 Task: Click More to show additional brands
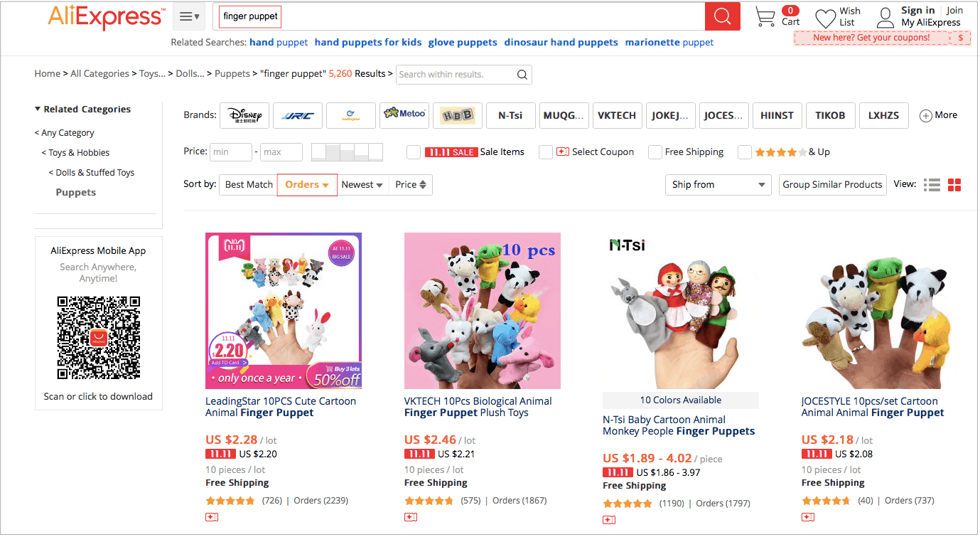(x=938, y=115)
